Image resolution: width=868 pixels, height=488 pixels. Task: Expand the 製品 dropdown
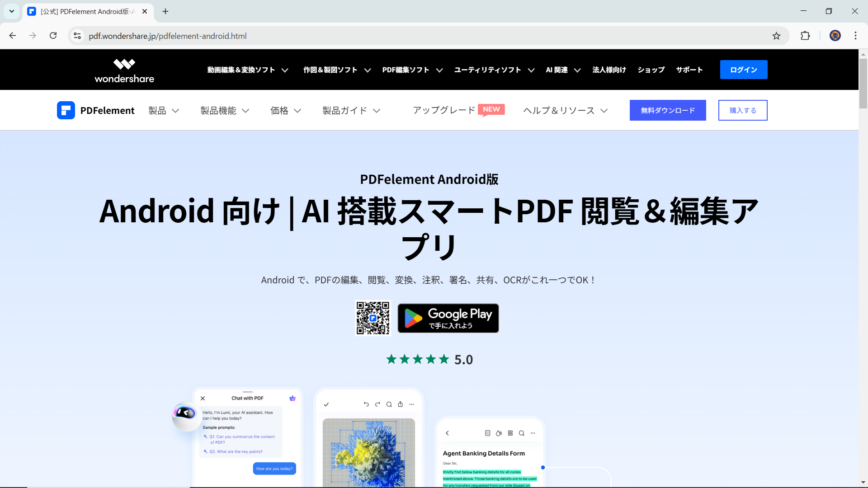click(164, 111)
